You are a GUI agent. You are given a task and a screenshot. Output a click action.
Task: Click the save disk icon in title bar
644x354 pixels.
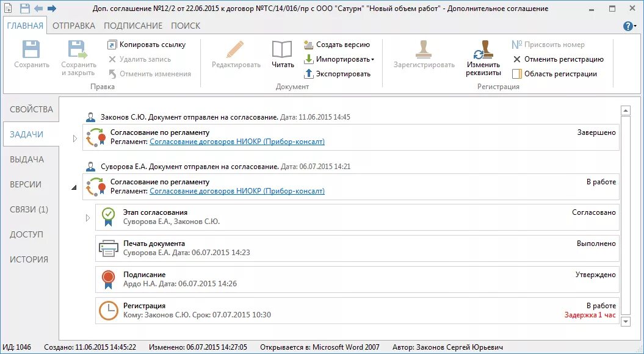[24, 8]
